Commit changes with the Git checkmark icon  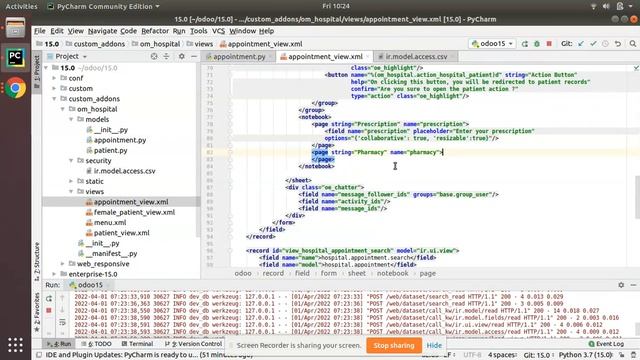pyautogui.click(x=593, y=44)
